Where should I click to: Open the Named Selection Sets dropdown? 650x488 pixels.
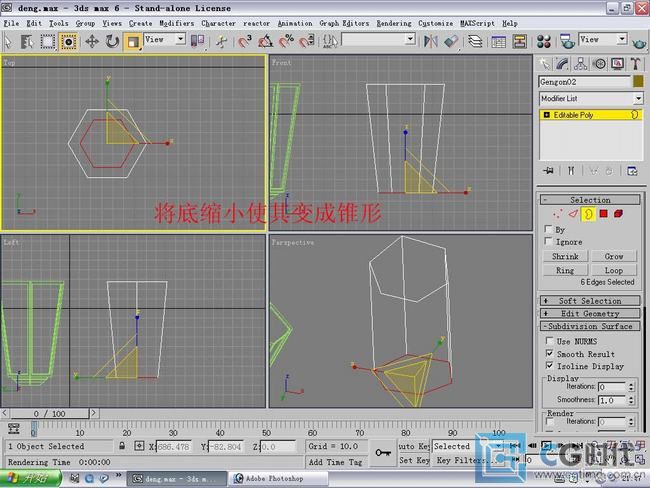(x=410, y=39)
